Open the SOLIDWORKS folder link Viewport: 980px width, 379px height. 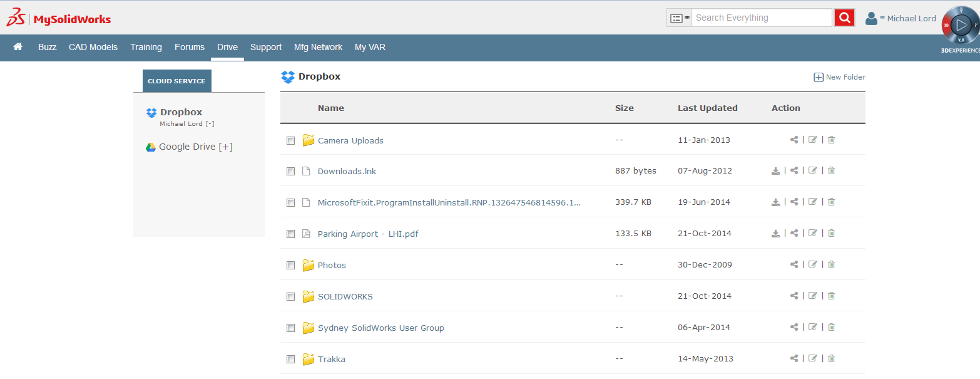click(345, 296)
